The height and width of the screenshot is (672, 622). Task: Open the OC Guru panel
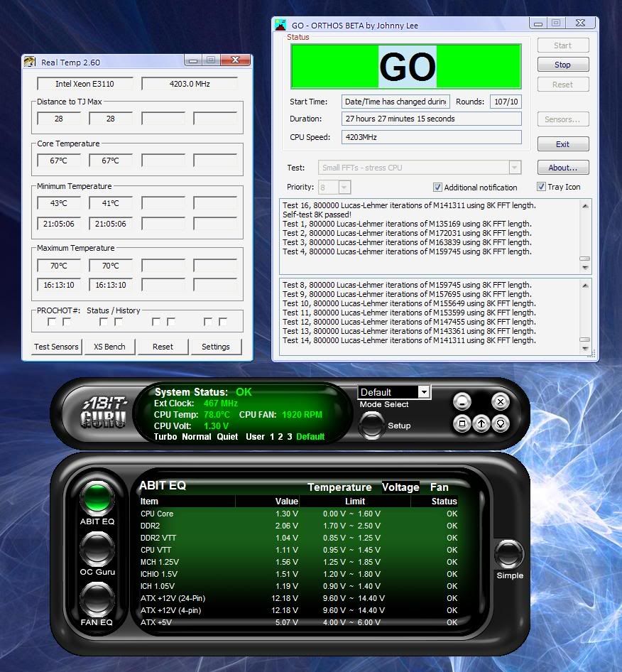click(97, 548)
